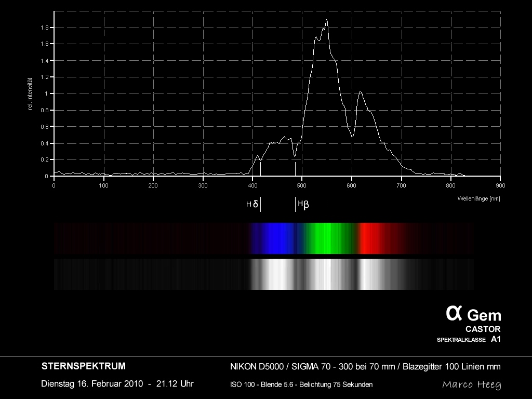
Task: Click the highest peak of the intensity curve
Action: [327, 21]
